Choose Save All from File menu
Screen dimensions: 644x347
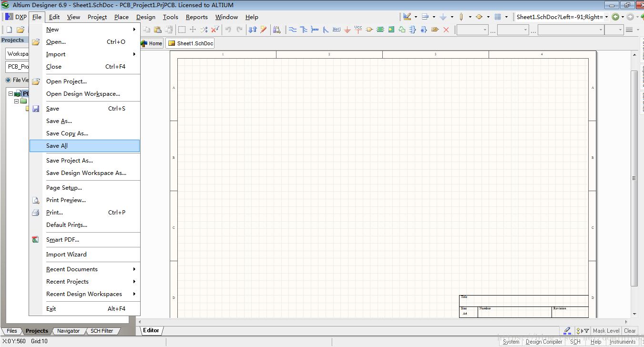coord(57,146)
